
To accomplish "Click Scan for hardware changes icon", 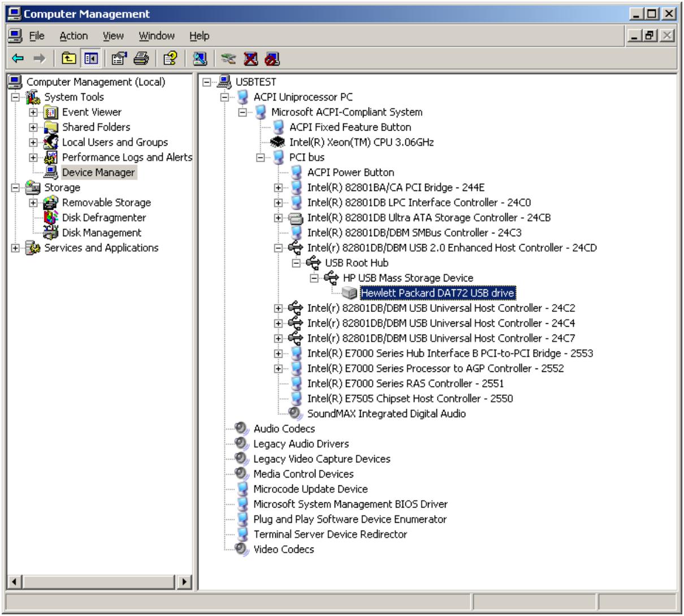I will 201,58.
